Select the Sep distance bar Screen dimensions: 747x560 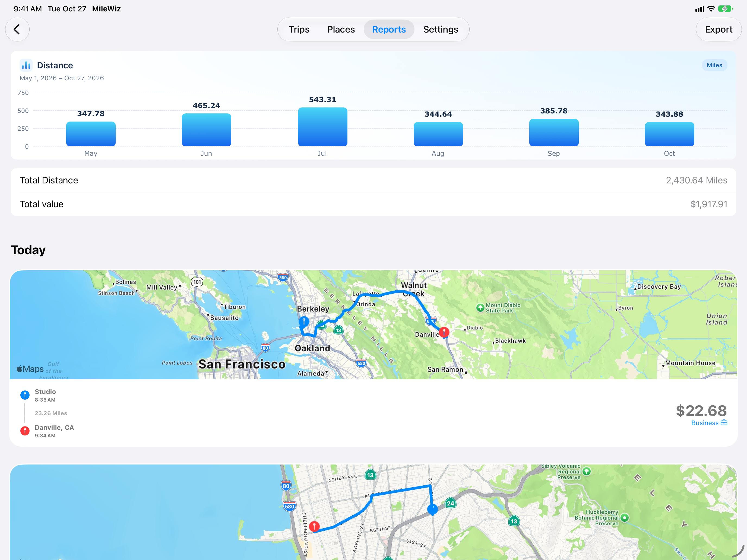click(x=553, y=132)
